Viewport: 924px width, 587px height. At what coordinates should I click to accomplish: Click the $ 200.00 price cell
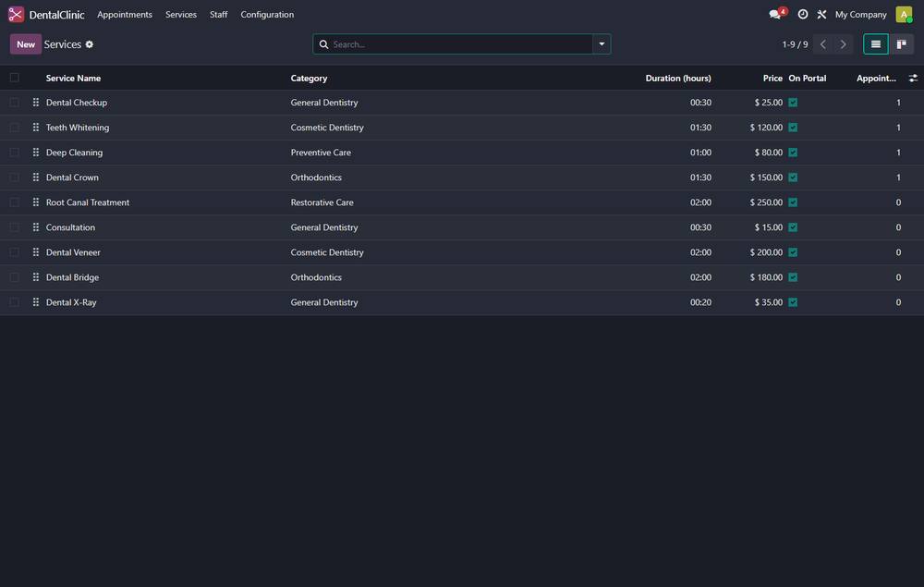pyautogui.click(x=766, y=252)
